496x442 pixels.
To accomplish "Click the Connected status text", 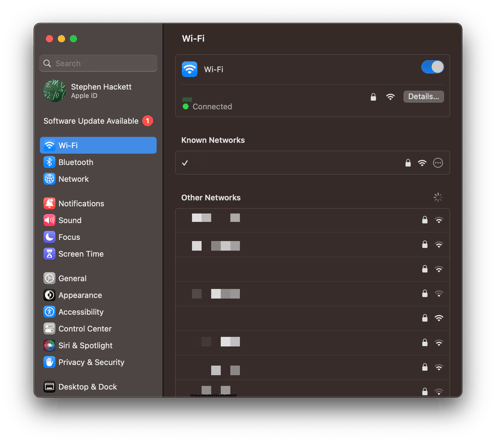I will pos(212,107).
